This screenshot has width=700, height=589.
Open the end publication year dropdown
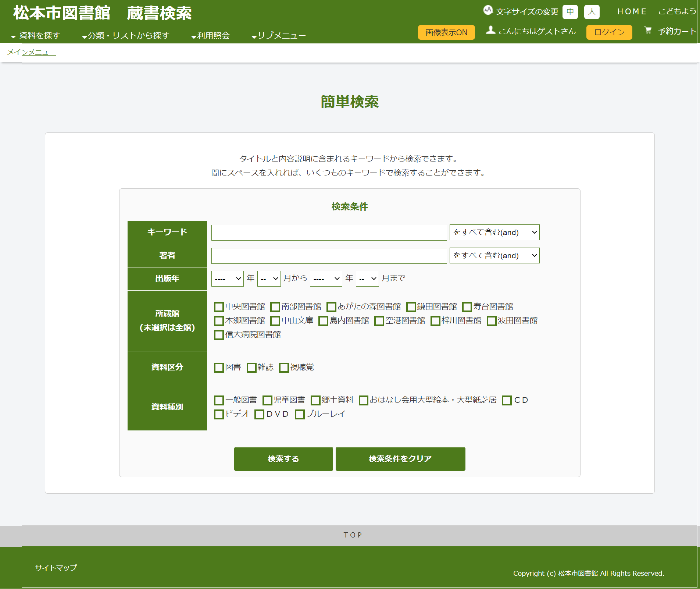[326, 278]
